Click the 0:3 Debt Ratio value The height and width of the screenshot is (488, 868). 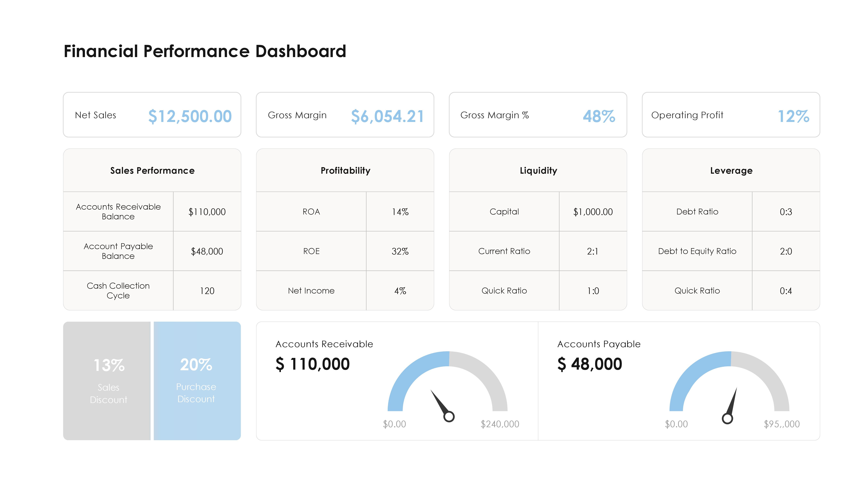coord(786,212)
